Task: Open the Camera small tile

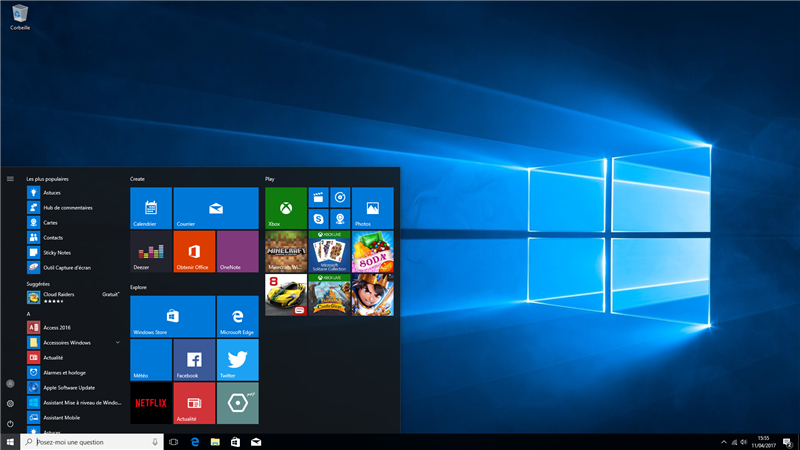Action: (x=340, y=219)
